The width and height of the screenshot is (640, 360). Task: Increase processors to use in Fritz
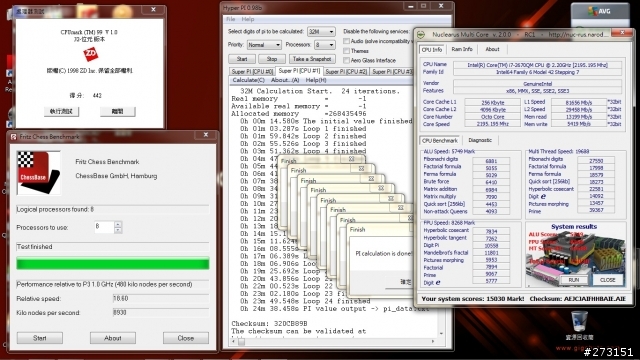118,224
